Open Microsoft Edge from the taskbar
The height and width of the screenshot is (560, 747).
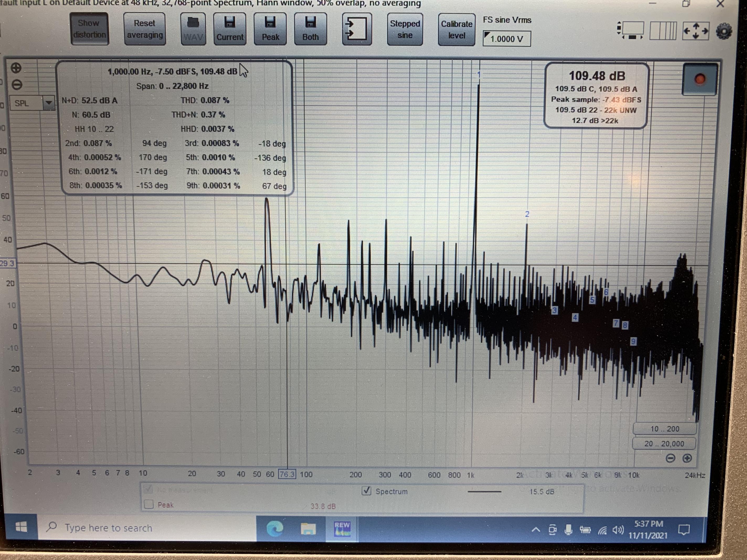[275, 528]
